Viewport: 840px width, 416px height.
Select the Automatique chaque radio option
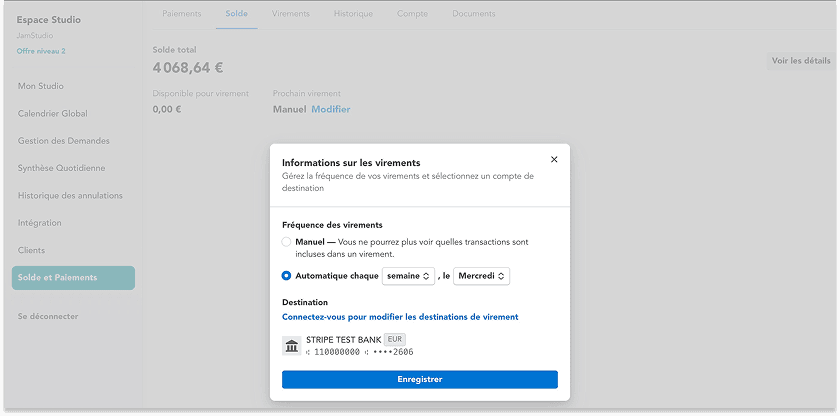coord(287,276)
